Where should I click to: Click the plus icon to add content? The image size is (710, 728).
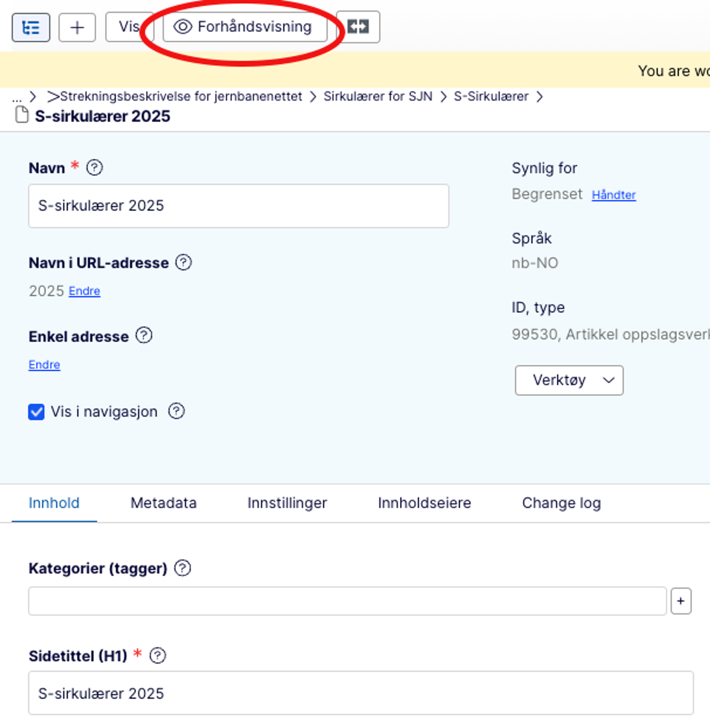[x=77, y=28]
